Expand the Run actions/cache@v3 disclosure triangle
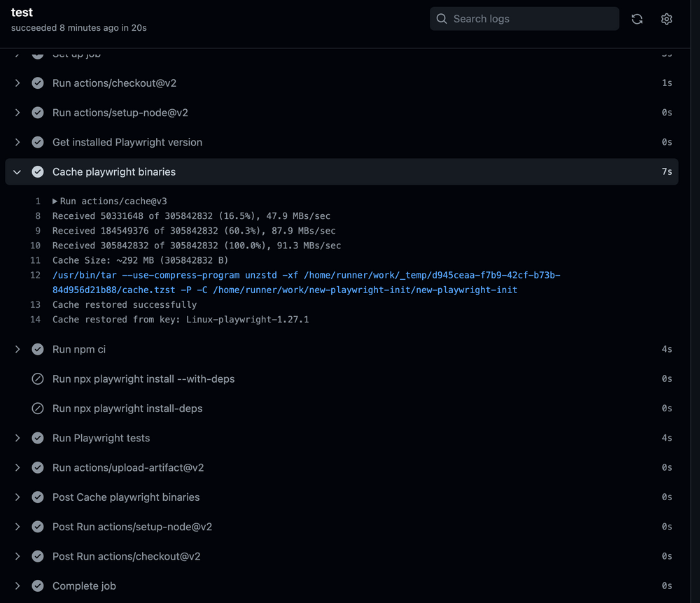700x603 pixels. [x=55, y=201]
